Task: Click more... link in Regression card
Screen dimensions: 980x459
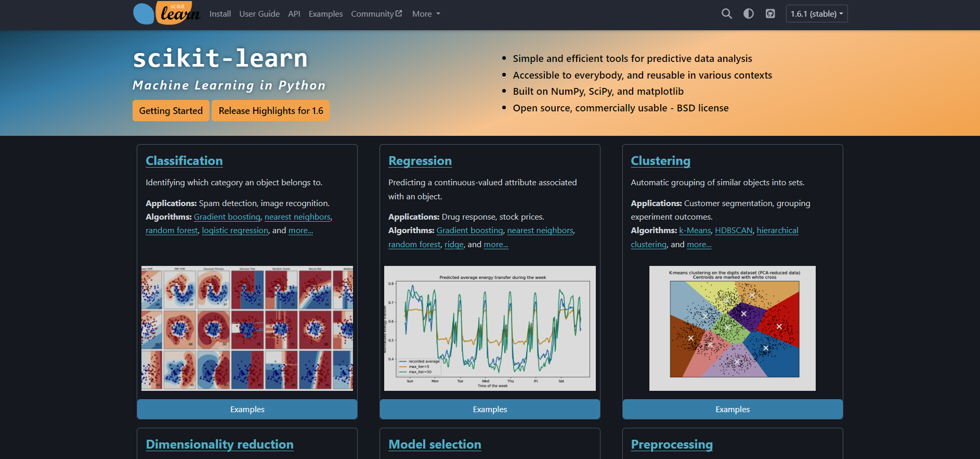Action: [x=496, y=245]
